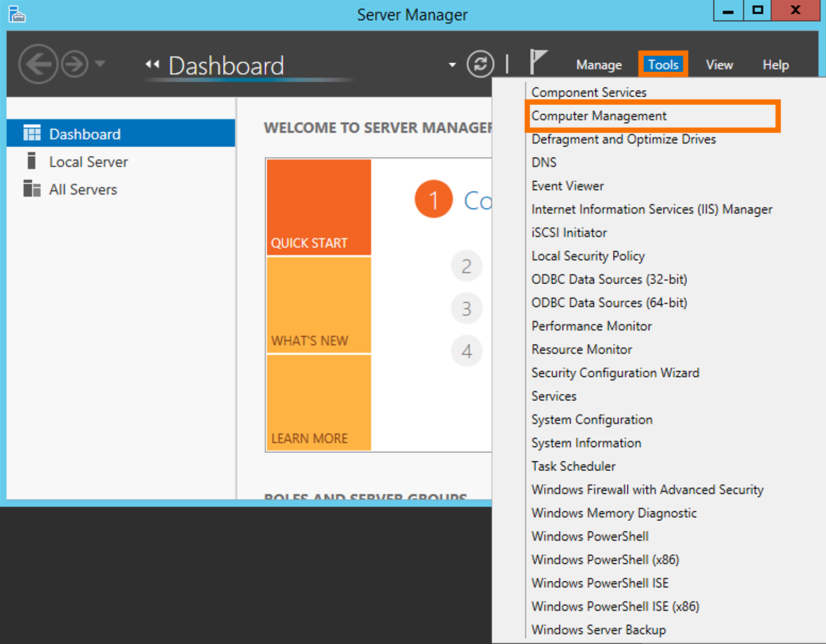Open iSCSI Initiator
This screenshot has height=644, width=826.
pos(569,233)
